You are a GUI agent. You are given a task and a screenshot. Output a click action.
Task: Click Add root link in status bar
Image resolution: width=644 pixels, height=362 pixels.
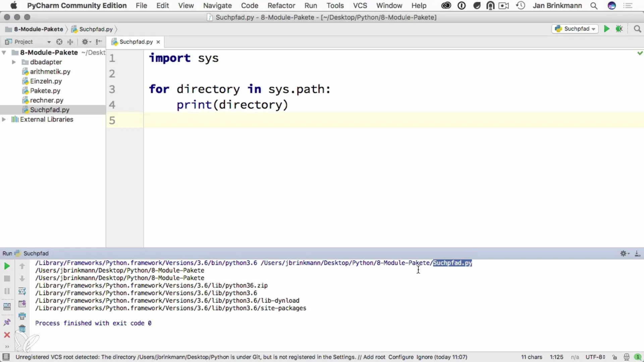(x=374, y=357)
